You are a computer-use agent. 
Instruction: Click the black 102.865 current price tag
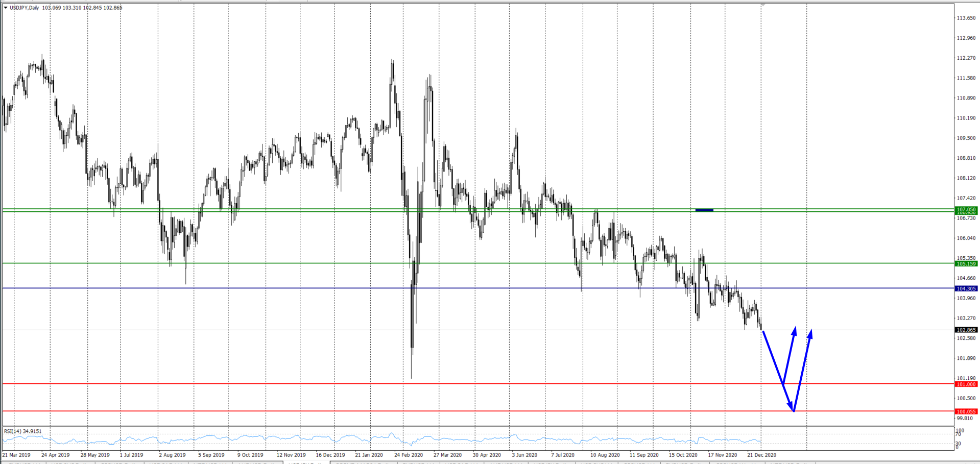tap(966, 330)
